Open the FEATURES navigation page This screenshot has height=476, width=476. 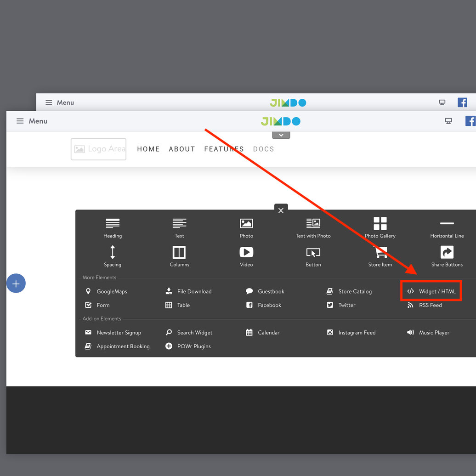224,149
